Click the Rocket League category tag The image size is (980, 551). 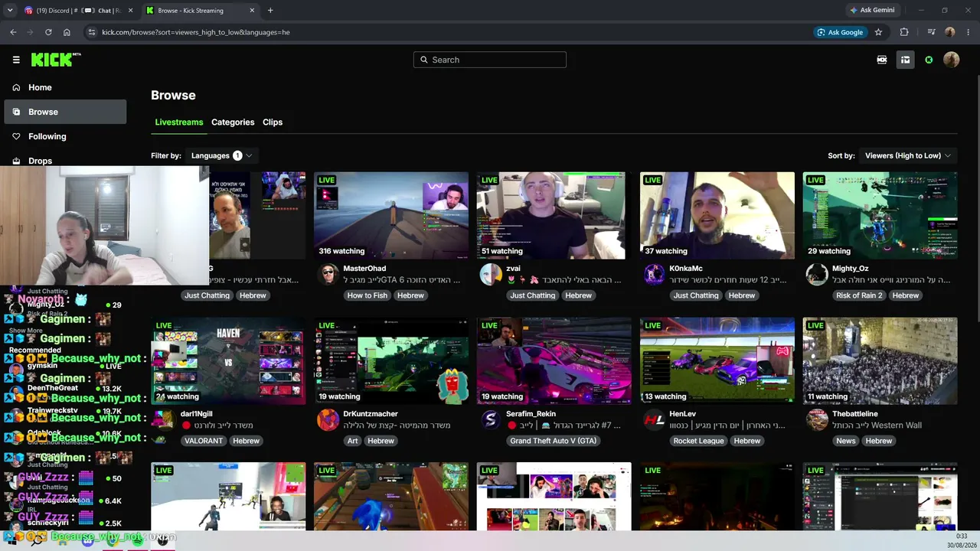698,441
